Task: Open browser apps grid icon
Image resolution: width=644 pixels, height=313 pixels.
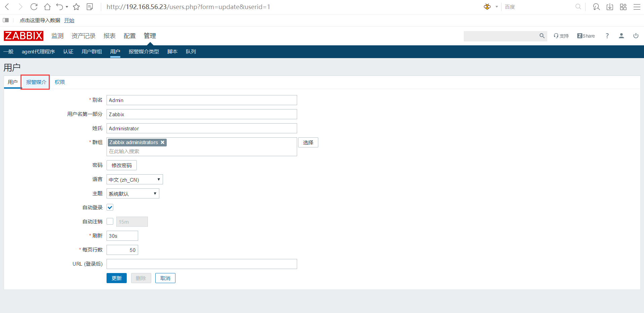Action: tap(623, 7)
